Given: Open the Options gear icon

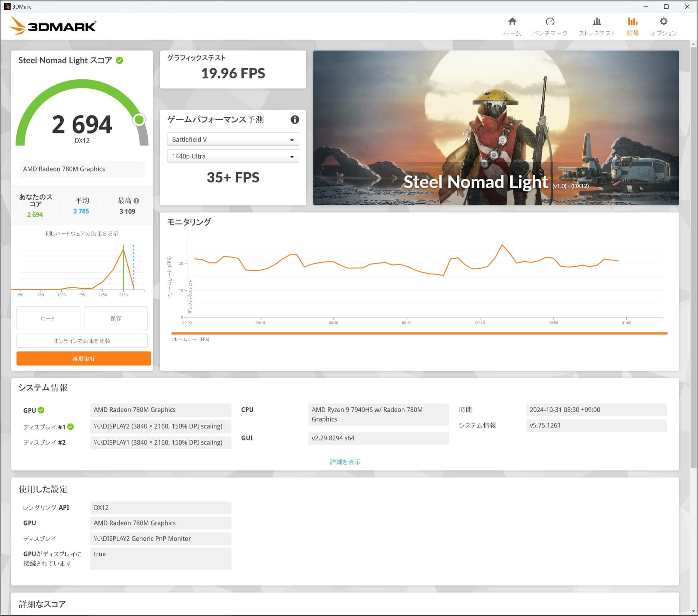Looking at the screenshot, I should point(663,22).
